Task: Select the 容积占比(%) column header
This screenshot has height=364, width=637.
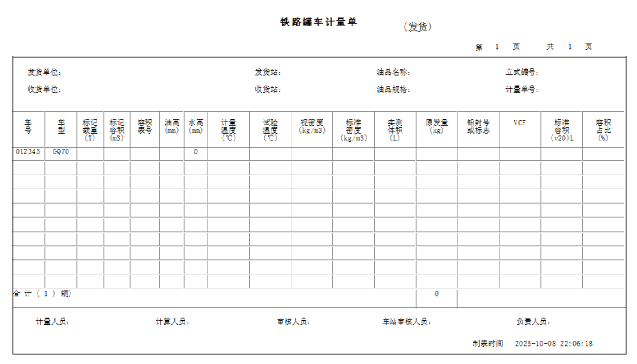Action: pos(603,130)
